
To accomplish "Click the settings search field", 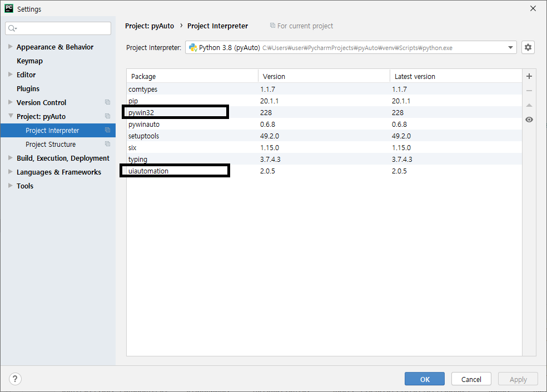I will click(x=58, y=28).
